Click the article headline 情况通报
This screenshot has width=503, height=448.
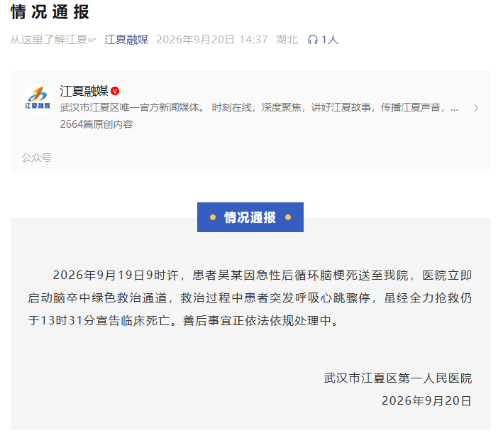pos(50,12)
